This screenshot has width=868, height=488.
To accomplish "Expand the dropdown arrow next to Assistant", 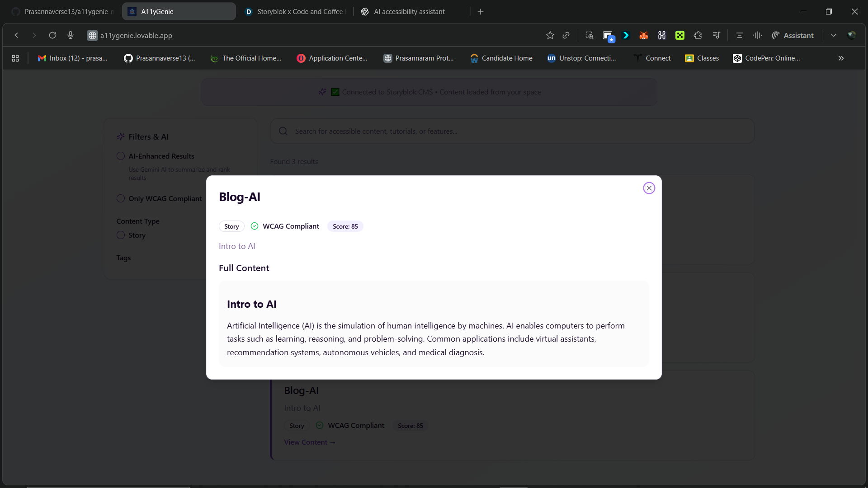I will [833, 35].
